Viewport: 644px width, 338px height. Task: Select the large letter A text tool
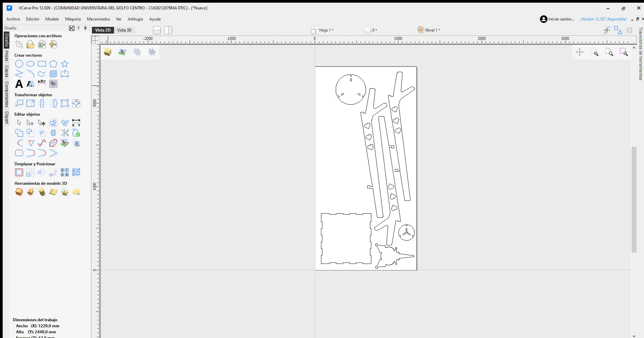pyautogui.click(x=19, y=84)
